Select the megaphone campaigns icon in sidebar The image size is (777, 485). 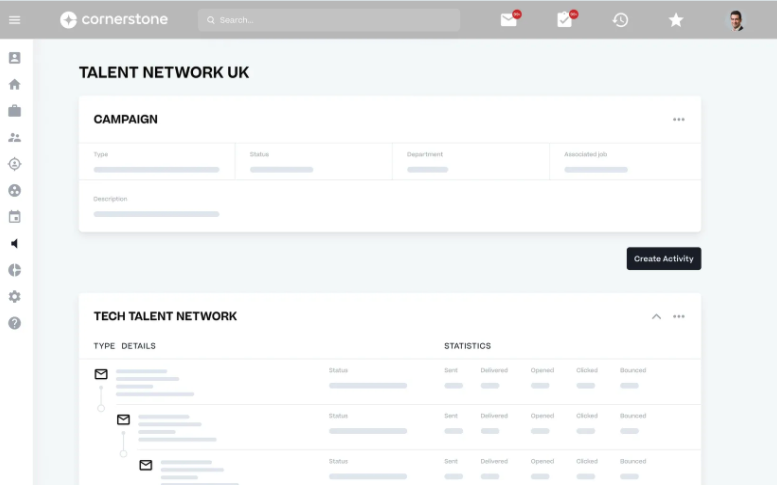14,243
